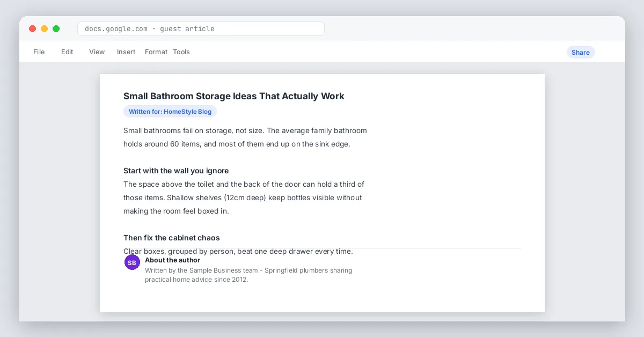
Task: Open the Format menu
Action: click(x=156, y=52)
